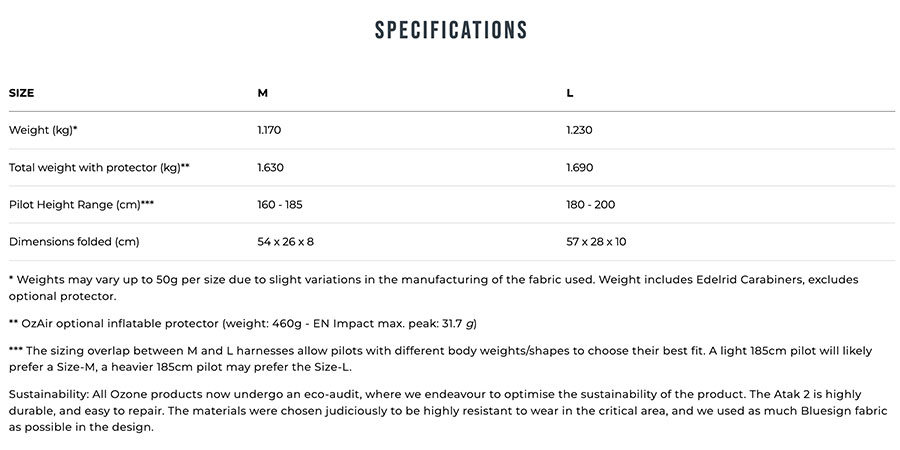
Task: Click the Weight (kg)* row label
Action: tap(43, 130)
